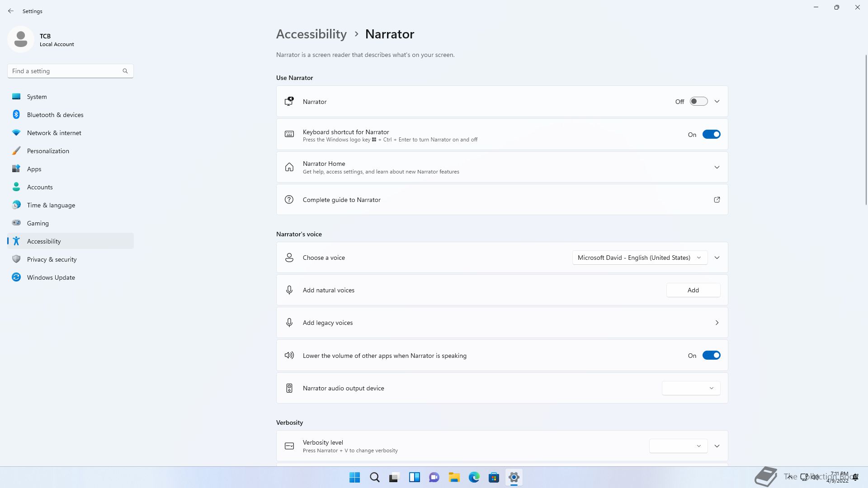The image size is (868, 488).
Task: Open Add legacy voices page chevron
Action: tap(717, 323)
